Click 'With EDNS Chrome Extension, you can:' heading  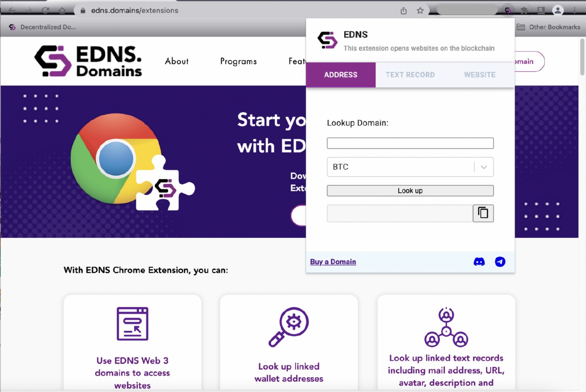click(146, 270)
